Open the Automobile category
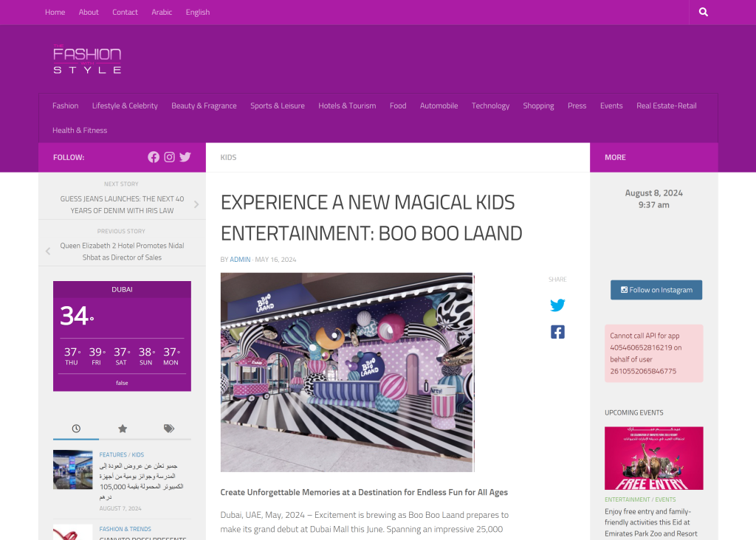Viewport: 756px width, 540px height. click(x=439, y=105)
